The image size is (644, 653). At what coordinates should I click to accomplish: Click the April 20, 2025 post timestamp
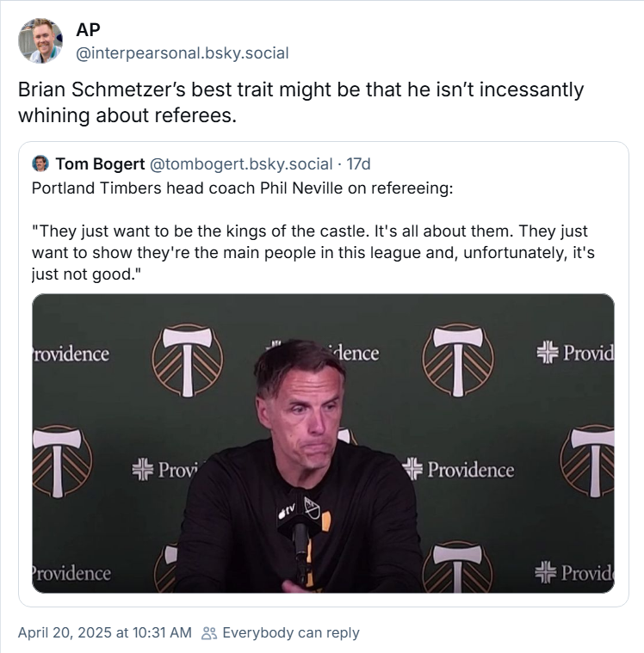tap(104, 633)
